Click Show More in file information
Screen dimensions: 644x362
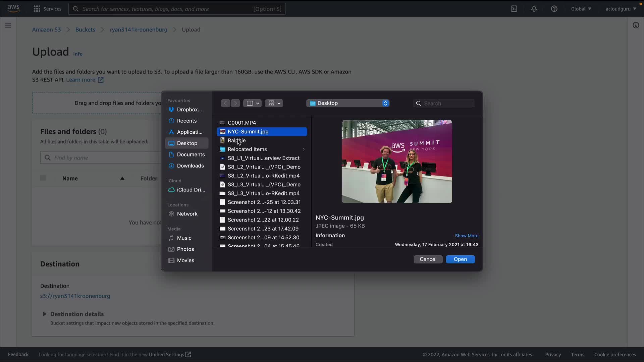[466, 236]
